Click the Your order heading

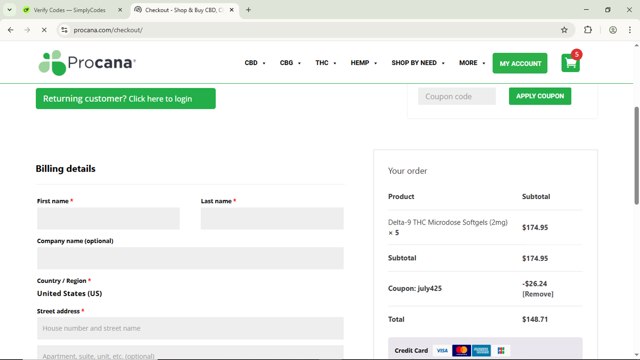pyautogui.click(x=407, y=171)
